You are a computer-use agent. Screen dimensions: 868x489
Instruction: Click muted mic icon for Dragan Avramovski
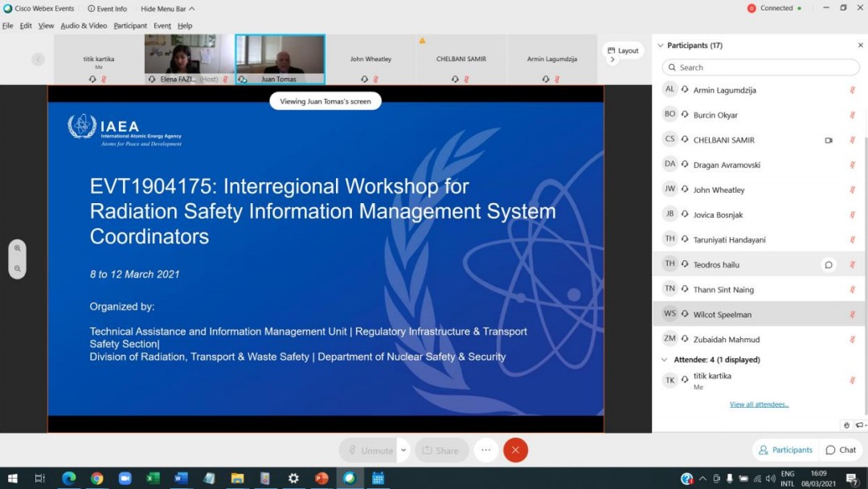pyautogui.click(x=853, y=165)
